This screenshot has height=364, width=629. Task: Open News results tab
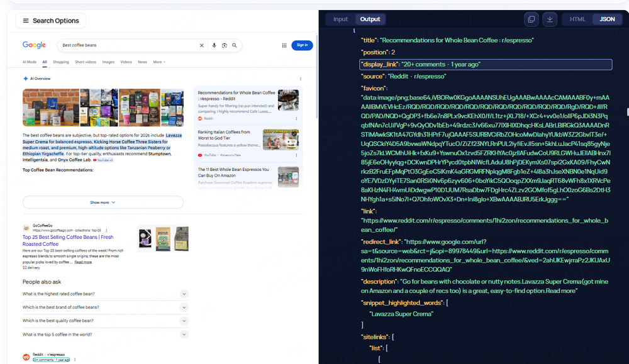tap(142, 62)
